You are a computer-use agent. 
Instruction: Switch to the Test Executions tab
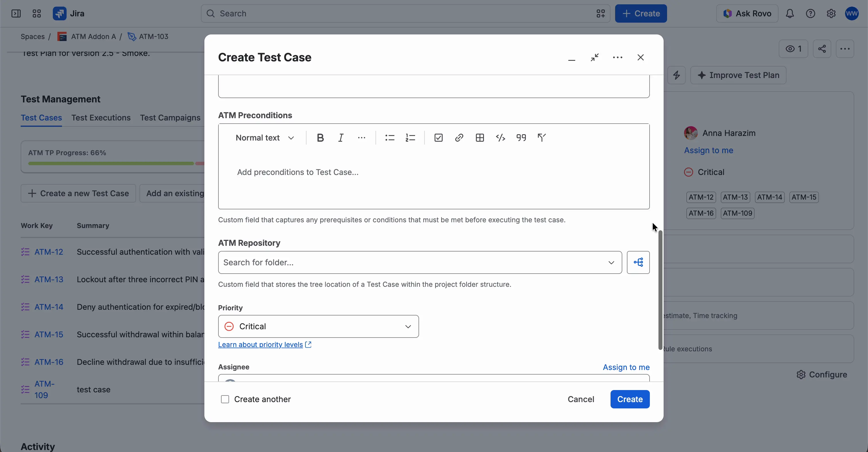pyautogui.click(x=101, y=118)
